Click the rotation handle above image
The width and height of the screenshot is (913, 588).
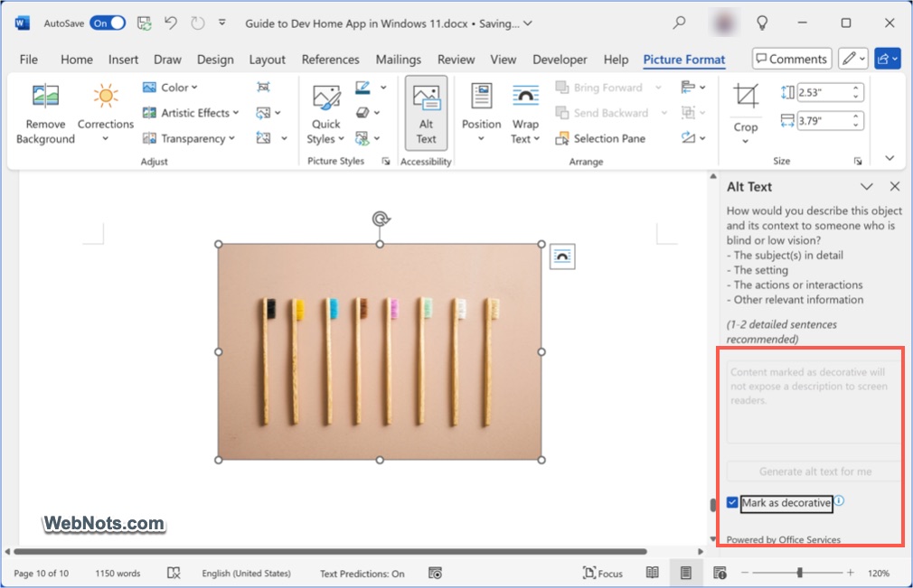coord(381,219)
